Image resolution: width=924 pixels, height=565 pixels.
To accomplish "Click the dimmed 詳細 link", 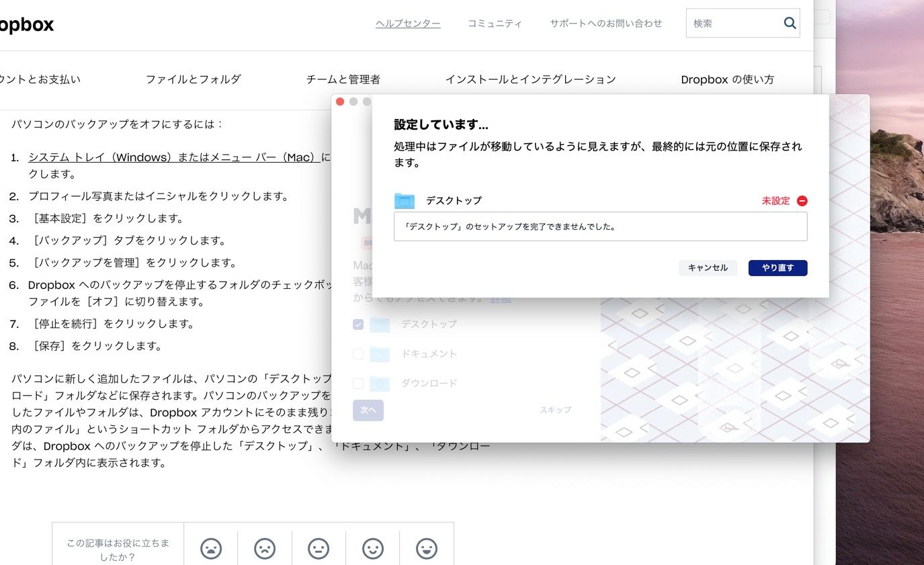I will [x=499, y=299].
